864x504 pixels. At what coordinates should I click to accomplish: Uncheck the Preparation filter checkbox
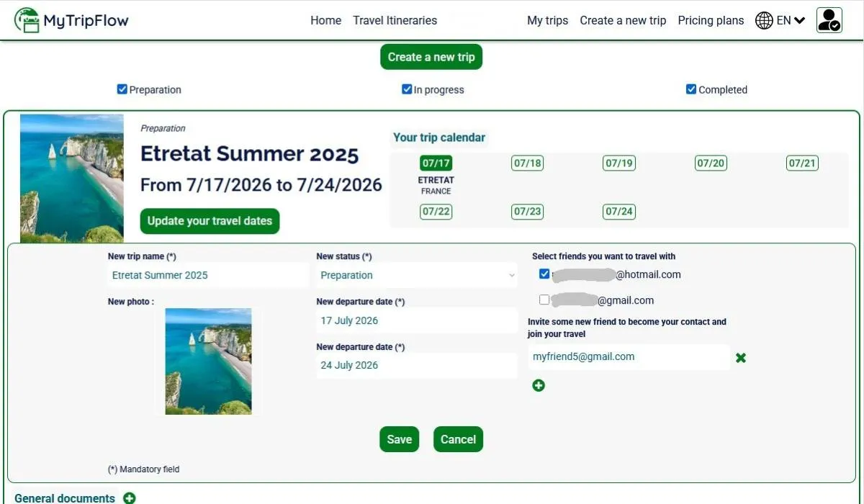pos(122,89)
